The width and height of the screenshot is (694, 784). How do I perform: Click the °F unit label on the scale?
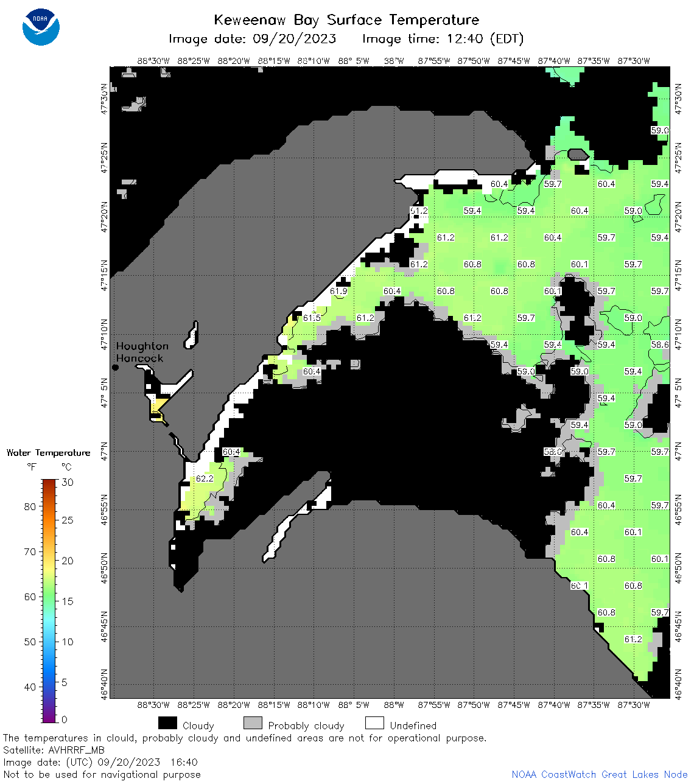32,467
